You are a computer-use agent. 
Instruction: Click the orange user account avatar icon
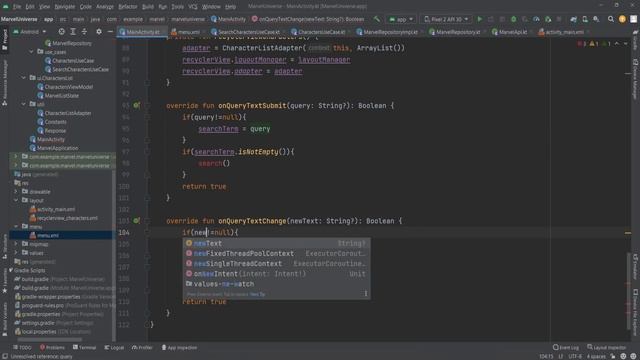[622, 19]
